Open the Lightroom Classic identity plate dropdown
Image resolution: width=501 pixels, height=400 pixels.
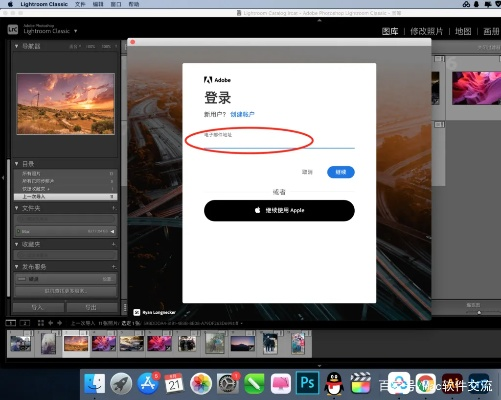[76, 31]
